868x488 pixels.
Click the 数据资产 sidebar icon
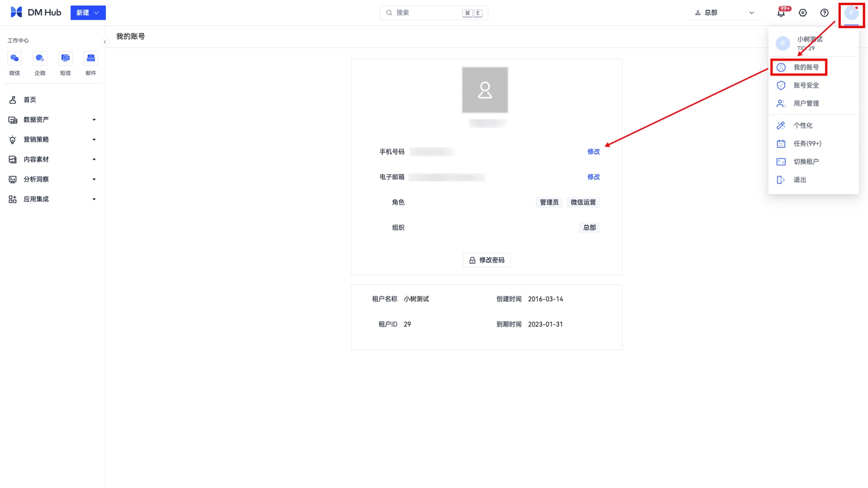point(13,120)
